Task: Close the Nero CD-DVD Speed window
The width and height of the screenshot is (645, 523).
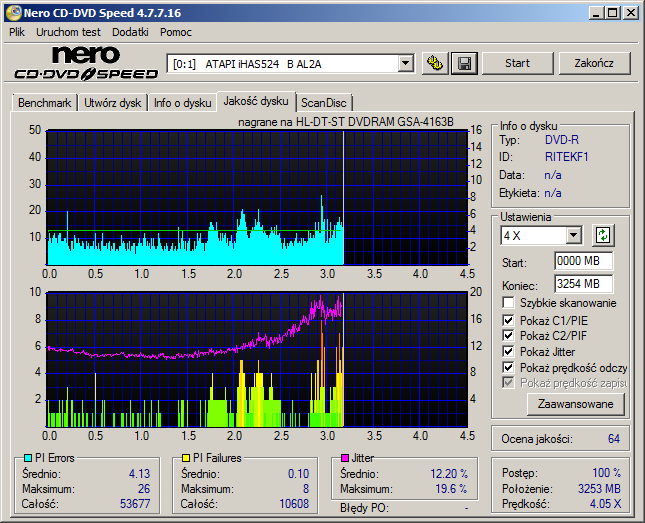Action: pos(631,13)
